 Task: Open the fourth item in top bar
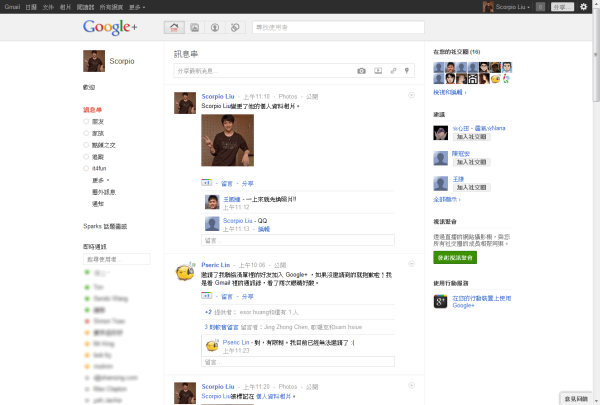65,7
